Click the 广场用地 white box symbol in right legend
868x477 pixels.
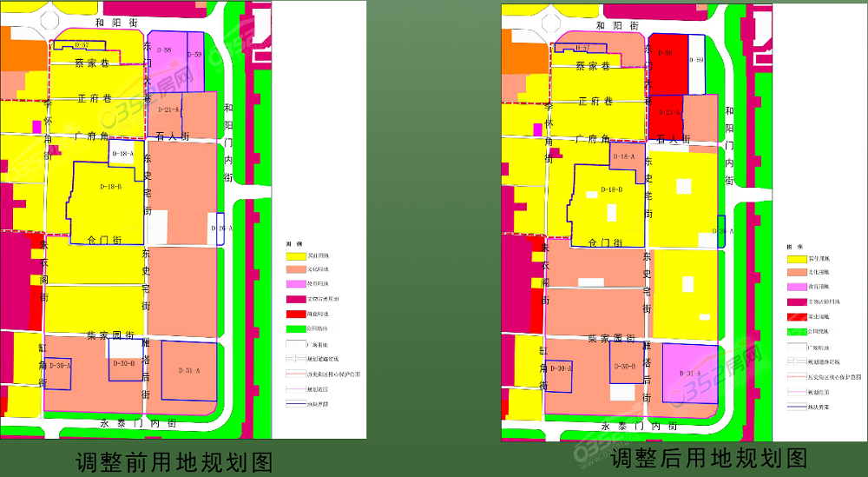click(x=798, y=347)
